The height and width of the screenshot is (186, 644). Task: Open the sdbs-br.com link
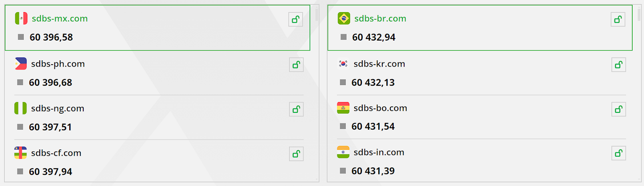tap(380, 18)
